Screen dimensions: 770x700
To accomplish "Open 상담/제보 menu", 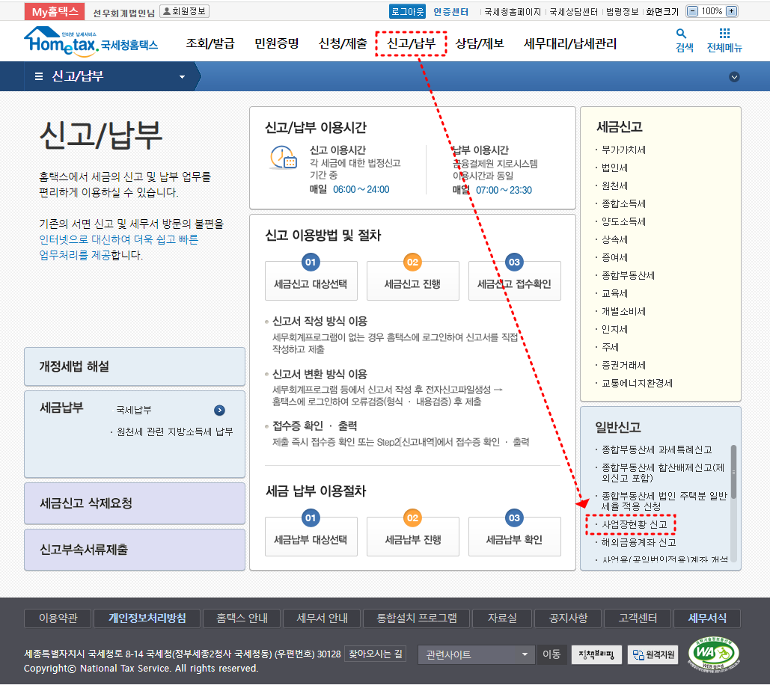I will tap(480, 43).
